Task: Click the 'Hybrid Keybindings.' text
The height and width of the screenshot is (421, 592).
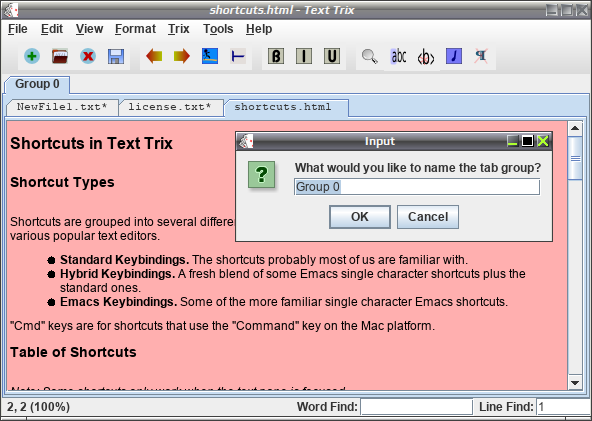Action: click(118, 274)
